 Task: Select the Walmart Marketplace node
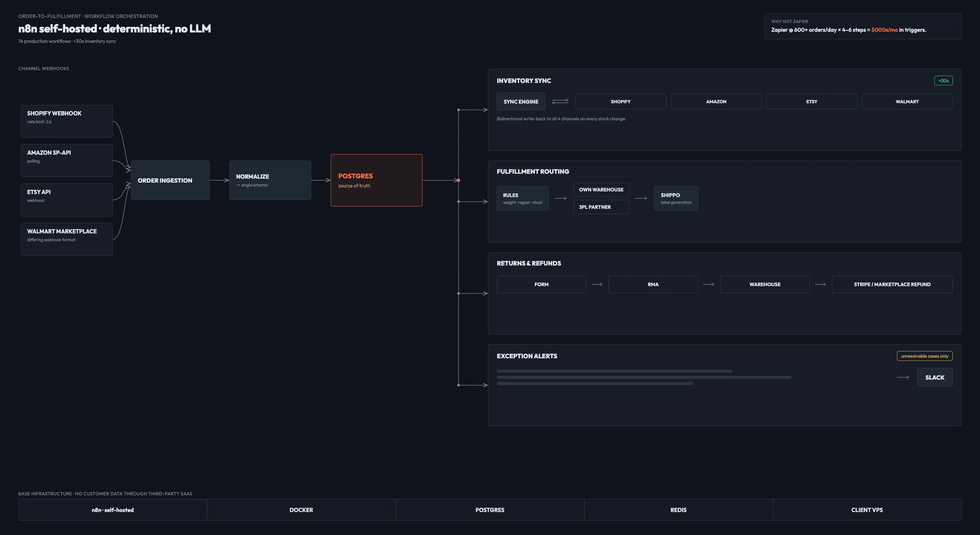coord(66,239)
